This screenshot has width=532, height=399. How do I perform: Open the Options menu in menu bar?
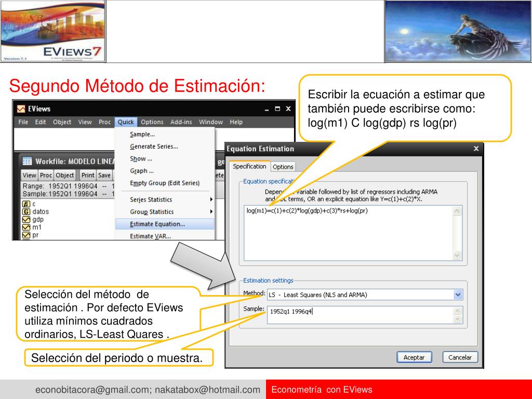(x=152, y=122)
